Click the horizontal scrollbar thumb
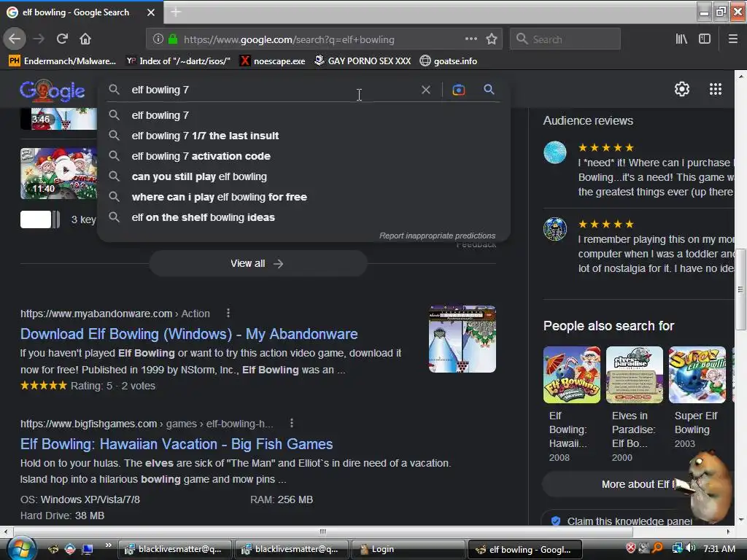This screenshot has width=747, height=560. pyautogui.click(x=322, y=531)
